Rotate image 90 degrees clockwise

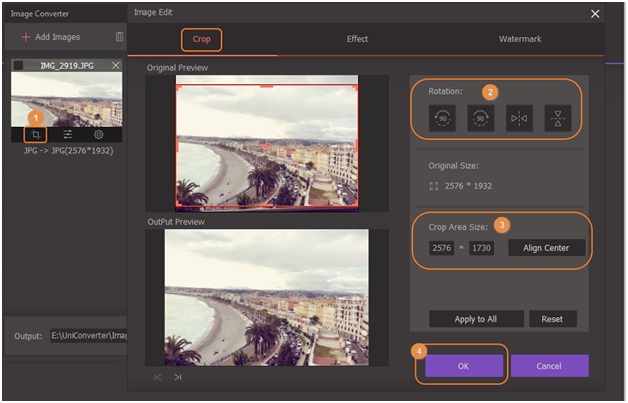coord(480,117)
